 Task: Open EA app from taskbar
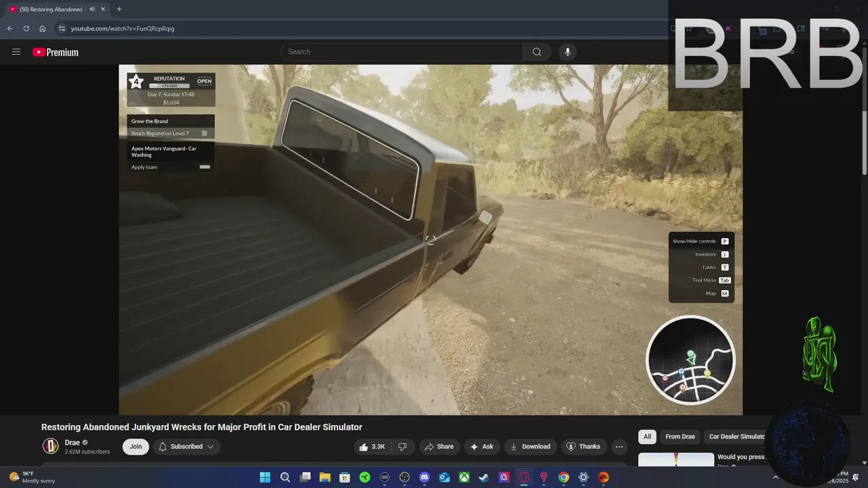click(x=604, y=477)
